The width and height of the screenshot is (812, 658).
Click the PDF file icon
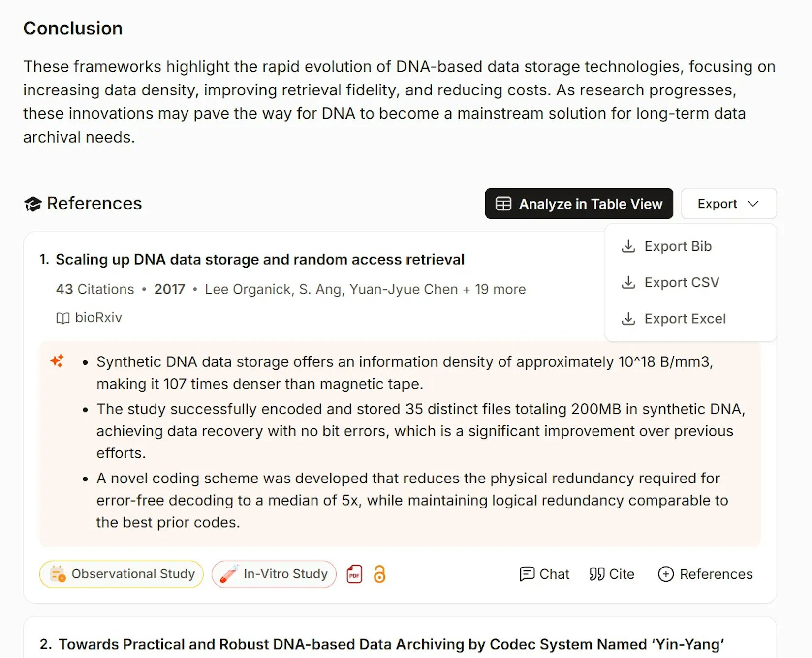pos(354,574)
